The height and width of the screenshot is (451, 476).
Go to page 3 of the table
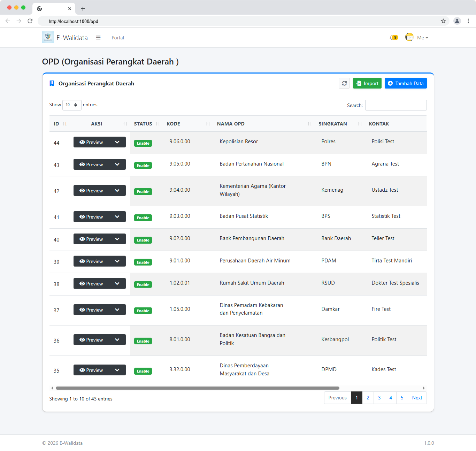(379, 398)
